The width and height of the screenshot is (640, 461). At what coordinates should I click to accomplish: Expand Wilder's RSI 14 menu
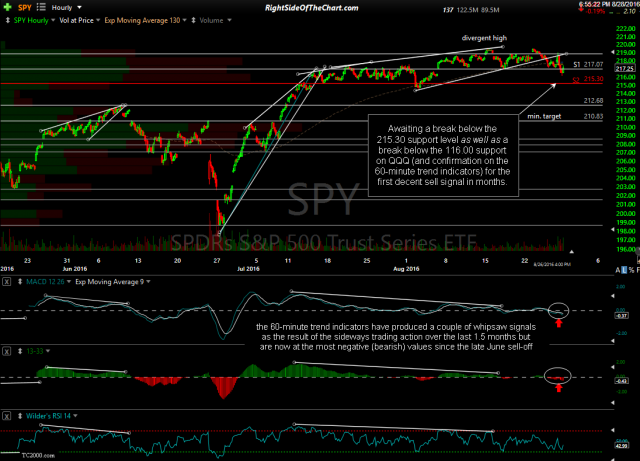point(75,416)
